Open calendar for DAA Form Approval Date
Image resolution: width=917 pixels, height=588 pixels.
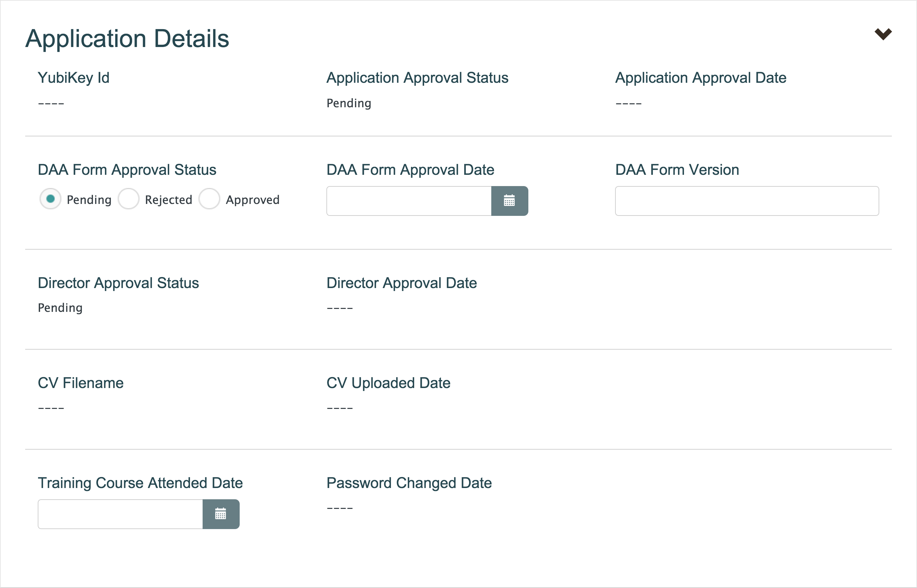[509, 201]
